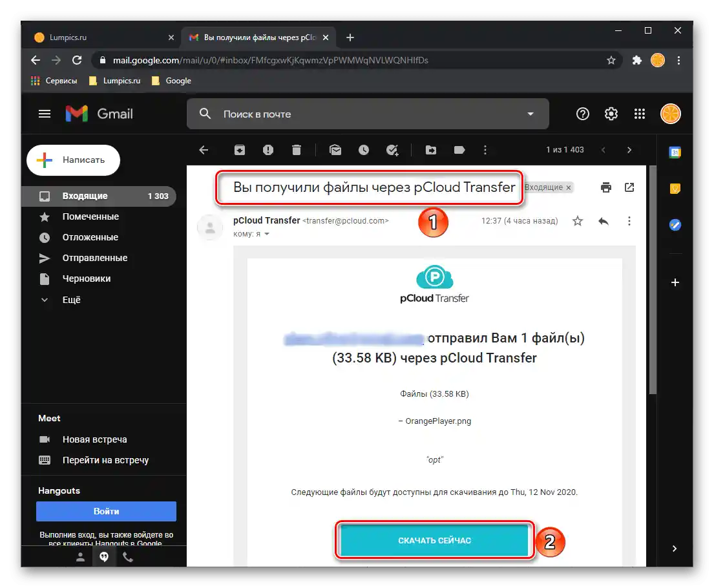Click the email pane vertical scrollbar
This screenshot has width=714, height=588.
coord(653,280)
